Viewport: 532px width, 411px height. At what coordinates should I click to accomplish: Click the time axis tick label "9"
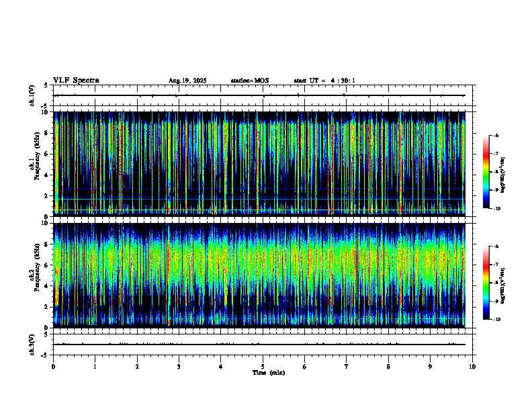tap(430, 367)
